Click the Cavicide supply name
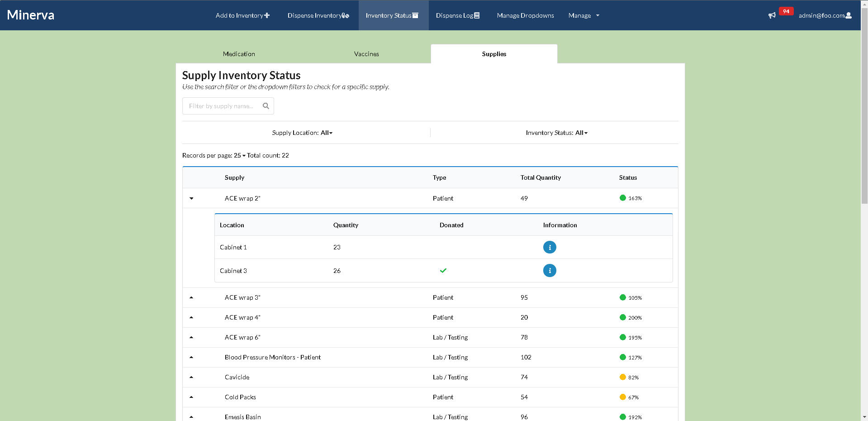 (x=237, y=377)
